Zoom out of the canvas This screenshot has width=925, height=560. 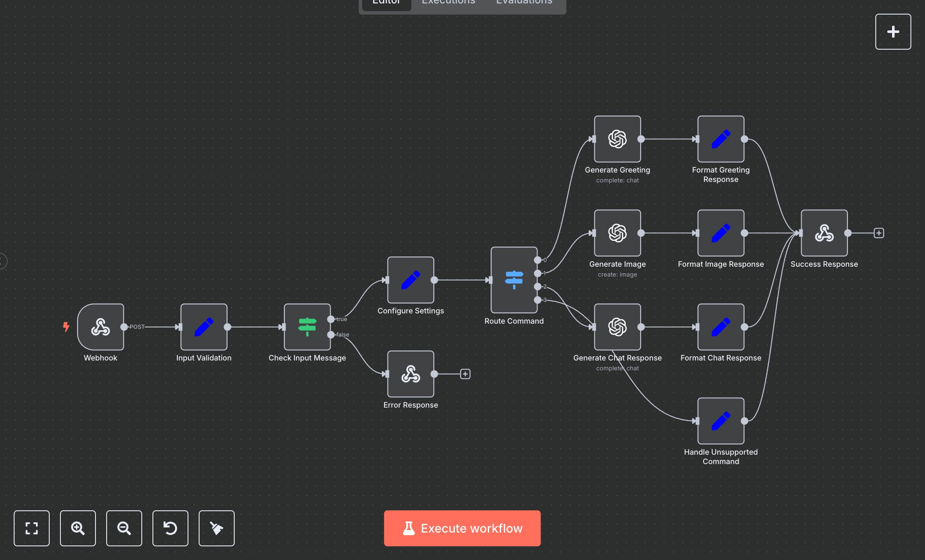pos(124,528)
